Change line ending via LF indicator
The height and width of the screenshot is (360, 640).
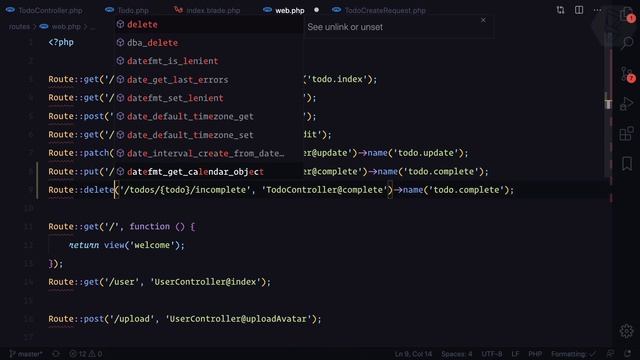click(516, 354)
